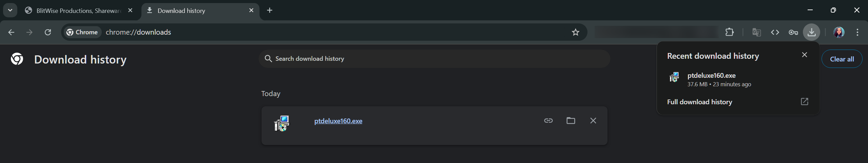The image size is (868, 163).
Task: Open the password manager key icon
Action: point(793,32)
